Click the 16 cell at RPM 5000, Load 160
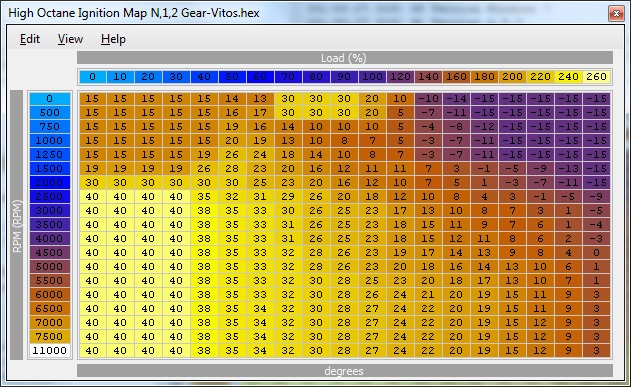The height and width of the screenshot is (387, 631). click(456, 266)
